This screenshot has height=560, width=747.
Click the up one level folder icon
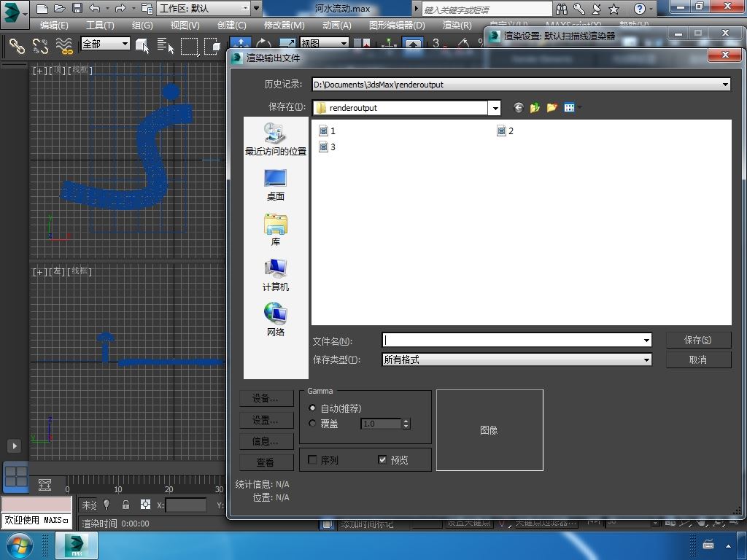point(535,108)
